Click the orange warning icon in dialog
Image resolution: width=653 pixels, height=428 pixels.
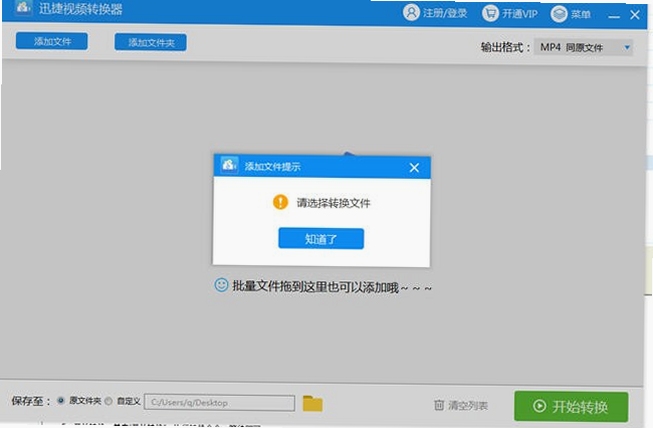280,202
